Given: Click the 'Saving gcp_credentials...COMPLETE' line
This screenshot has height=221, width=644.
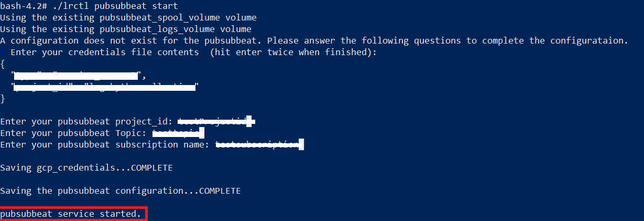Looking at the screenshot, I should click(86, 168).
